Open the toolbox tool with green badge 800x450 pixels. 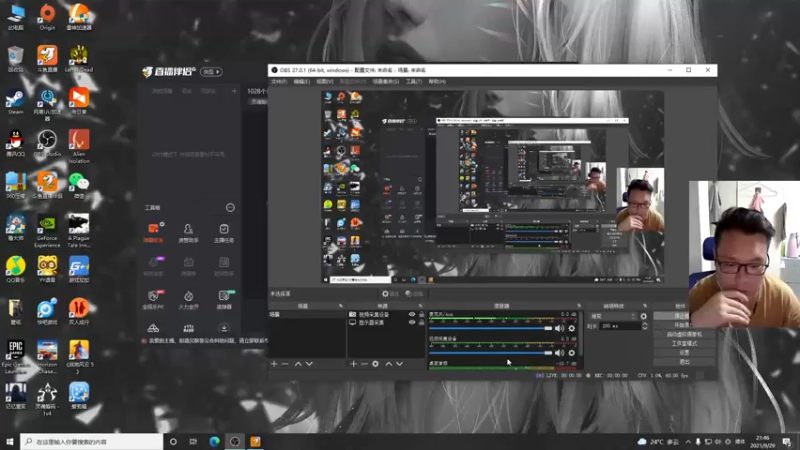224,299
